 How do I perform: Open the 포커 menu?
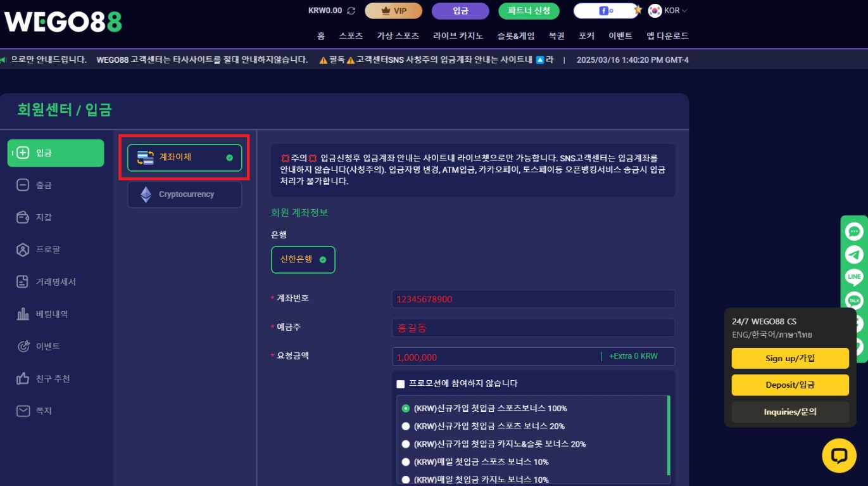point(586,36)
